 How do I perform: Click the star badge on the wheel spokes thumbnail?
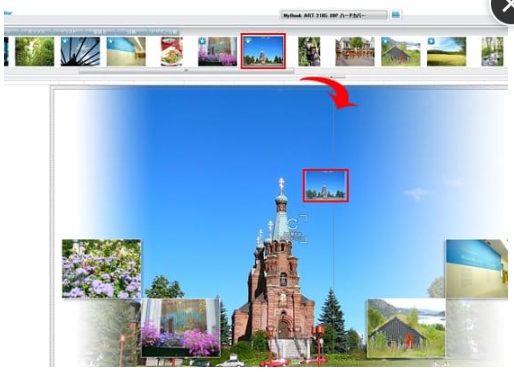(x=65, y=41)
